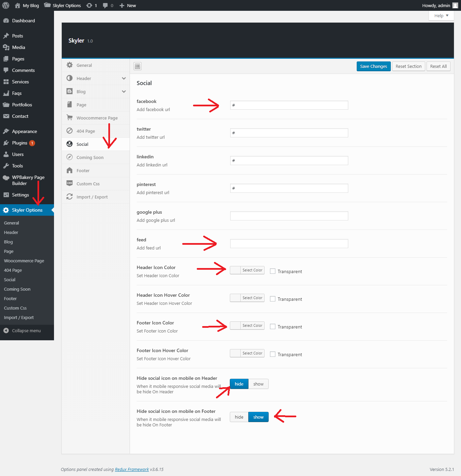Click the updates refresh icon in admin bar

coord(89,5)
